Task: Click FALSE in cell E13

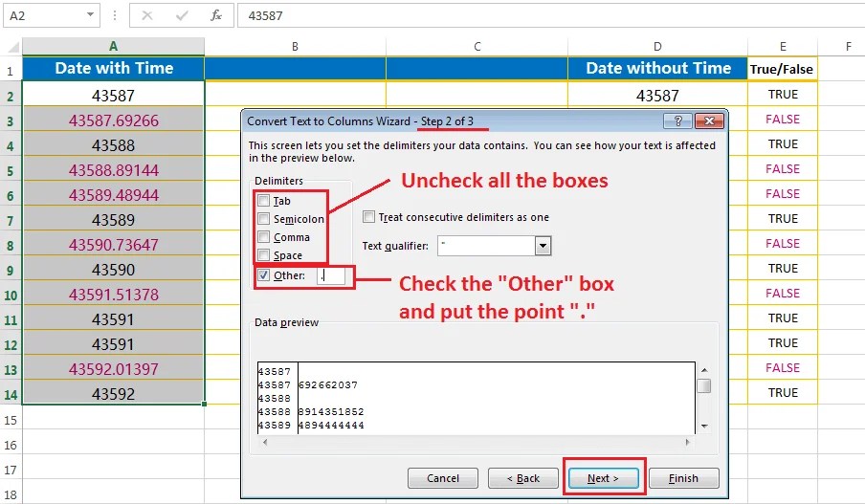Action: pyautogui.click(x=783, y=368)
